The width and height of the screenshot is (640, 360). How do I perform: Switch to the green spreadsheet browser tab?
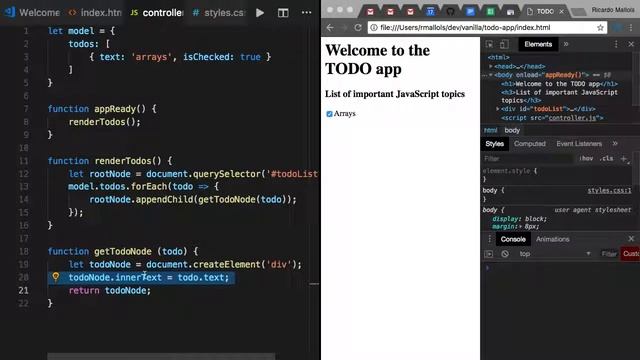[x=490, y=12]
